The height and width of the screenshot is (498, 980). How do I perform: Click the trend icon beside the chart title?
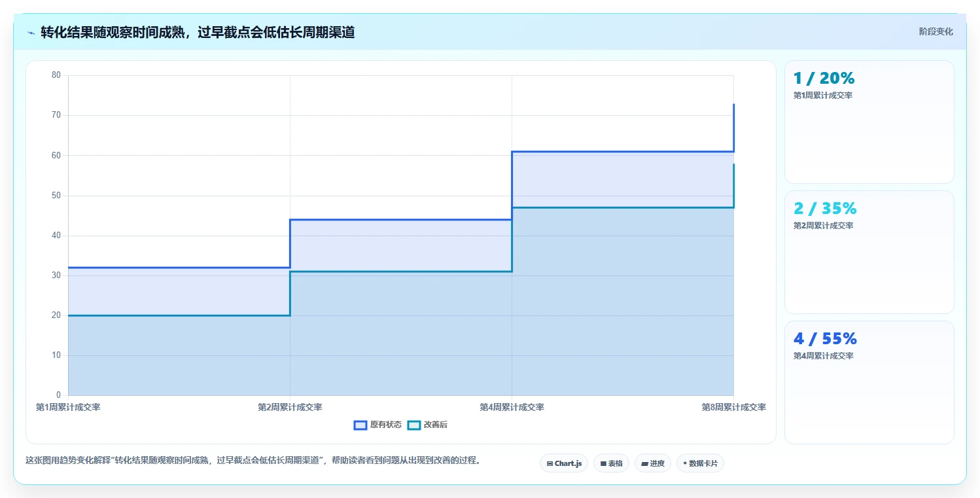[31, 33]
